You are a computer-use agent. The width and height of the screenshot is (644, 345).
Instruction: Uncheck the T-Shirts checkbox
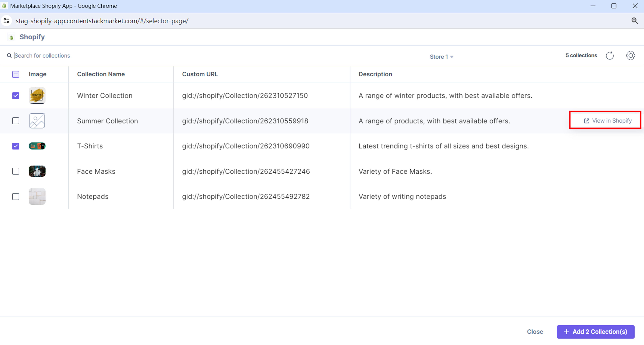point(16,146)
